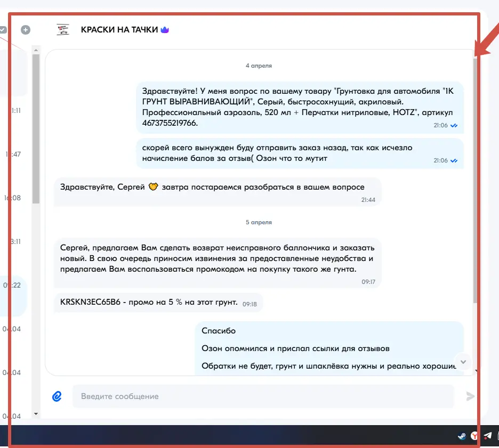The height and width of the screenshot is (448, 499).
Task: Open the Steam icon in system tray
Action: click(x=462, y=436)
